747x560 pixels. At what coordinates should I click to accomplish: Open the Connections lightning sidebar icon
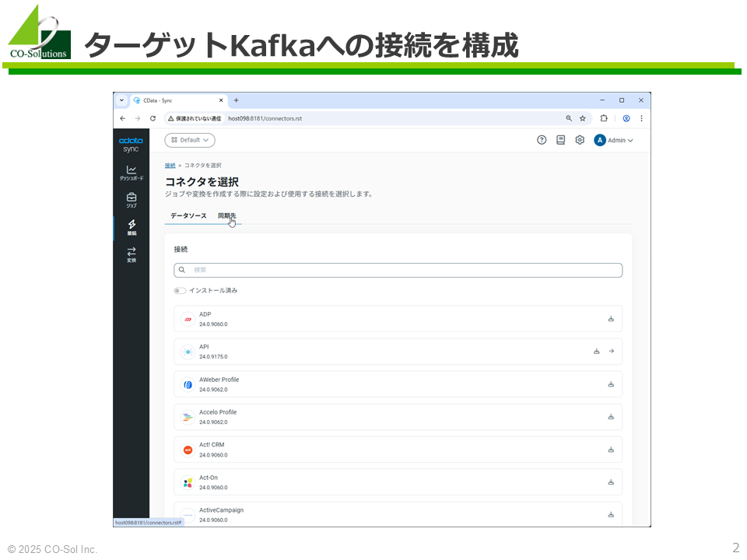(x=132, y=227)
